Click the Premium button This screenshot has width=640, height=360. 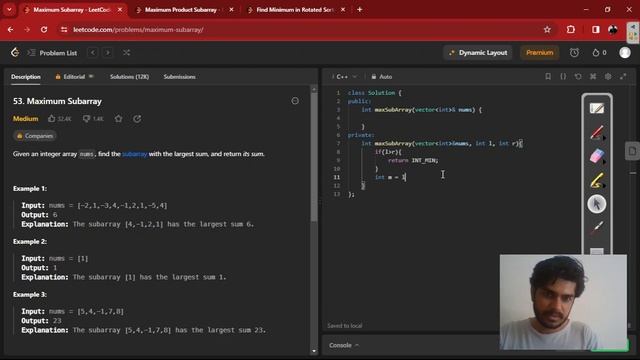tap(539, 53)
